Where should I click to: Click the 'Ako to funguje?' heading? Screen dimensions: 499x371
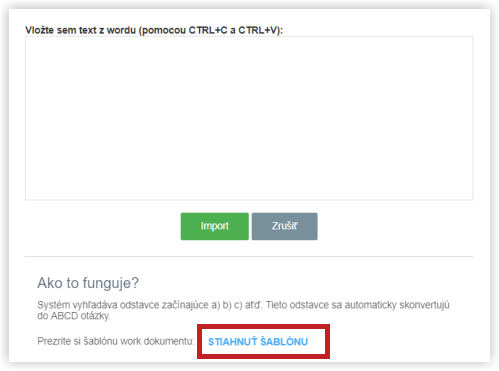click(88, 283)
